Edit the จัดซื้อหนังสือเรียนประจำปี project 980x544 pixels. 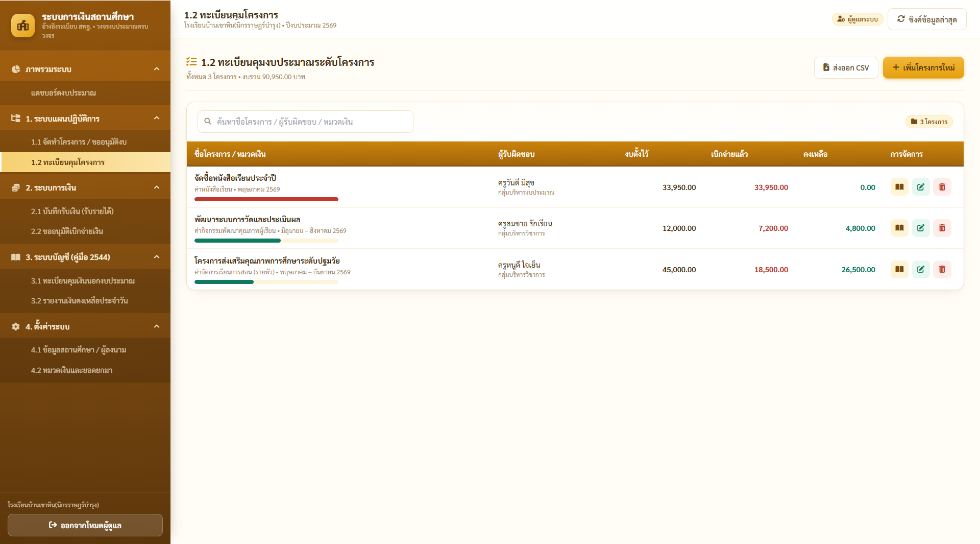[x=921, y=187]
